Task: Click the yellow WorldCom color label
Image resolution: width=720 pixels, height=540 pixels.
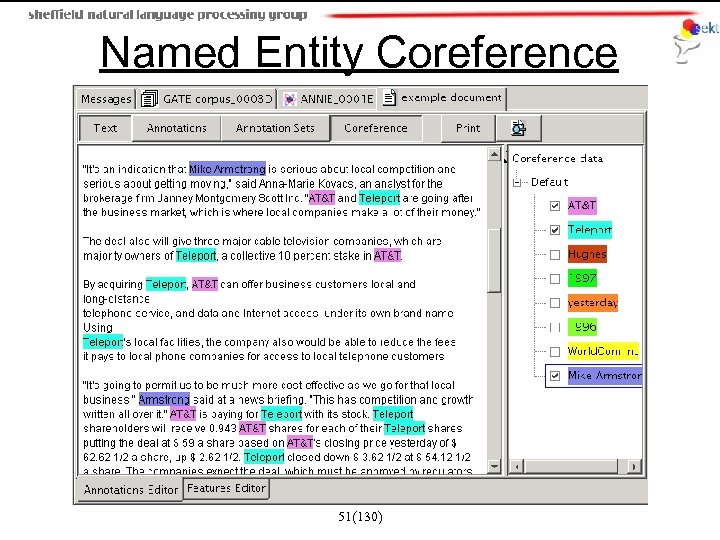Action: click(x=602, y=351)
